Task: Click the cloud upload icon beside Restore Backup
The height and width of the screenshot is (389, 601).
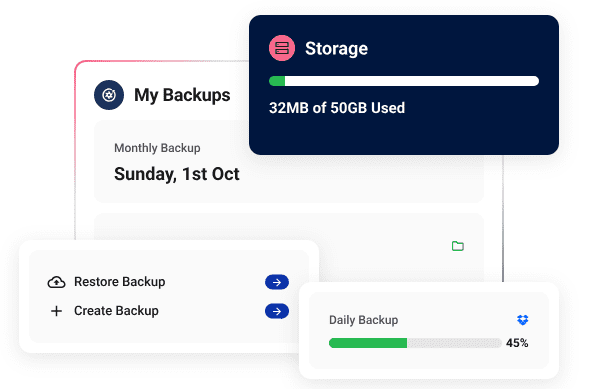Action: pos(56,282)
